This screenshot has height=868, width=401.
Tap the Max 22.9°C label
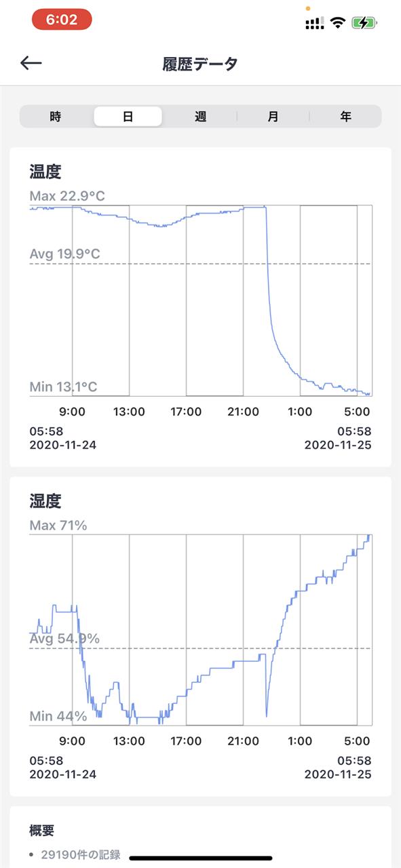coord(67,196)
